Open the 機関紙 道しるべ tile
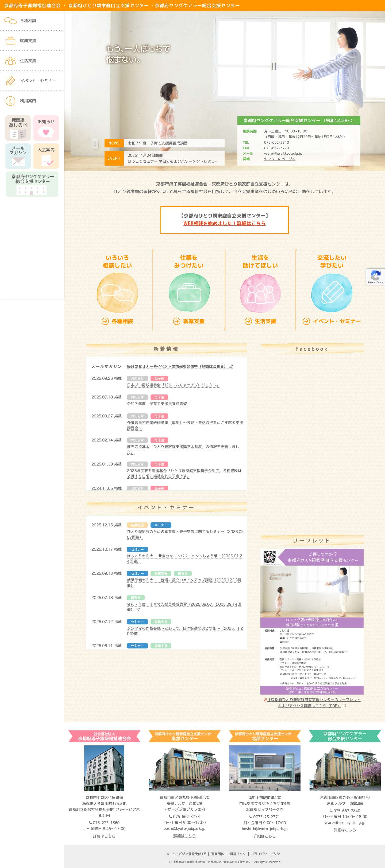The height and width of the screenshot is (868, 385). click(x=18, y=128)
